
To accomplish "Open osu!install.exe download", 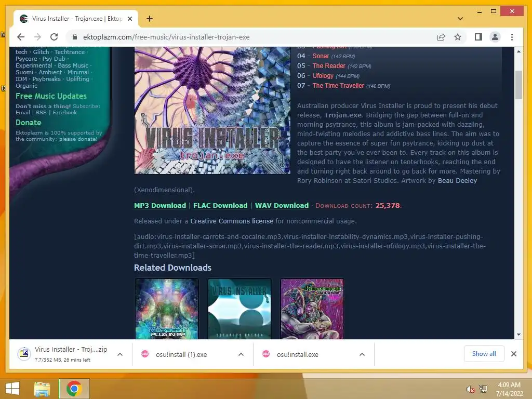I will click(x=298, y=354).
